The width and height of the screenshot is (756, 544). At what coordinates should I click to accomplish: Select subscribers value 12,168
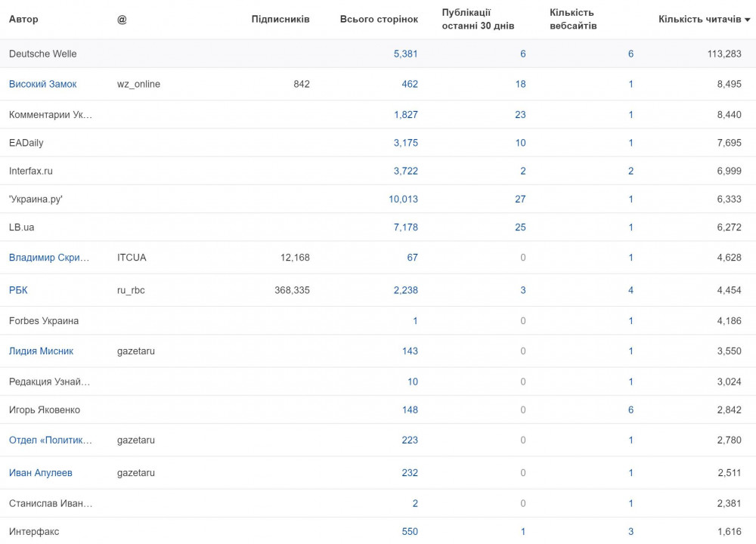coord(295,258)
